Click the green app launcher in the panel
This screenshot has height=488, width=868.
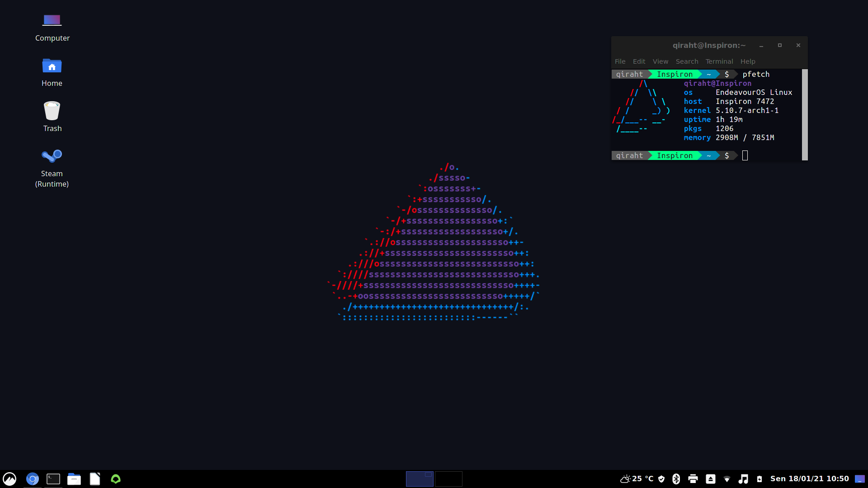click(x=116, y=479)
